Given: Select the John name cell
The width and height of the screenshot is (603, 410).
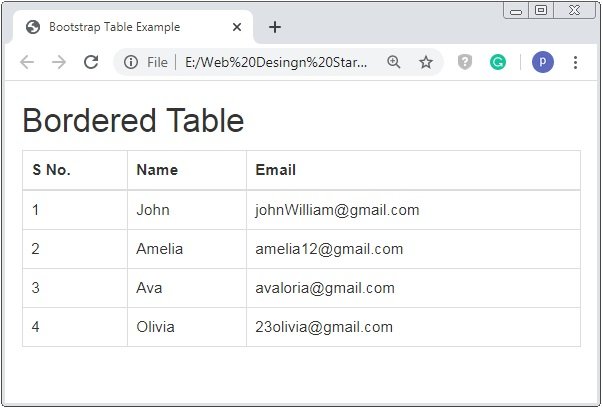Looking at the screenshot, I should click(187, 210).
